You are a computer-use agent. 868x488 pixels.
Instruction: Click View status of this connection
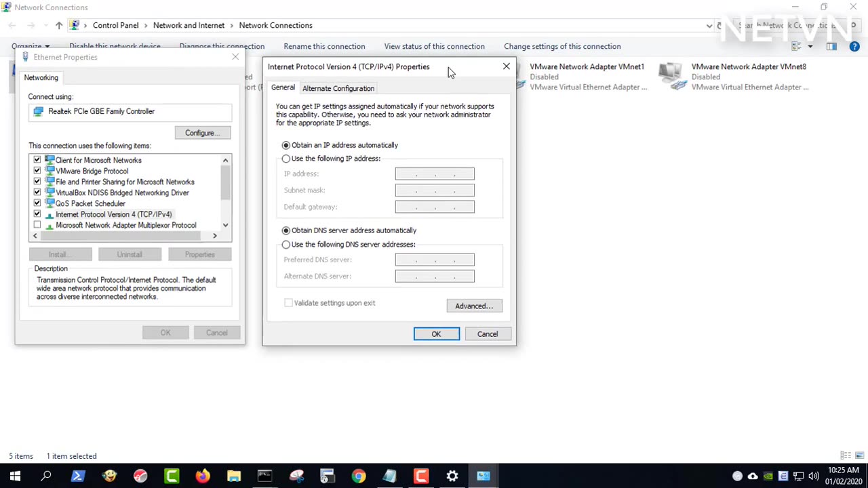(x=434, y=46)
